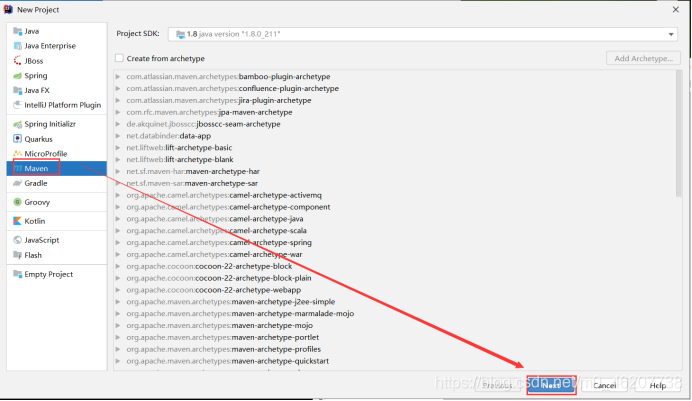The image size is (692, 401).
Task: Select maven-archetype-portlet row
Action: [397, 337]
